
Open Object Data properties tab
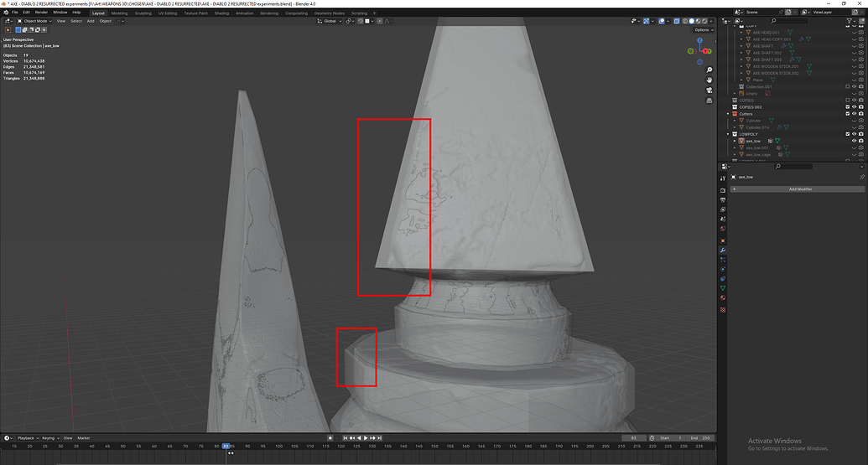tap(723, 288)
